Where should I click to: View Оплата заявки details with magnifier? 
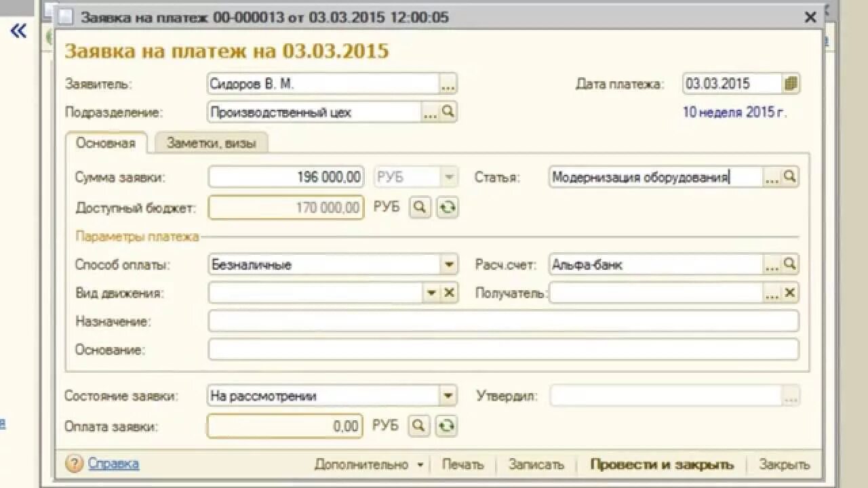419,426
